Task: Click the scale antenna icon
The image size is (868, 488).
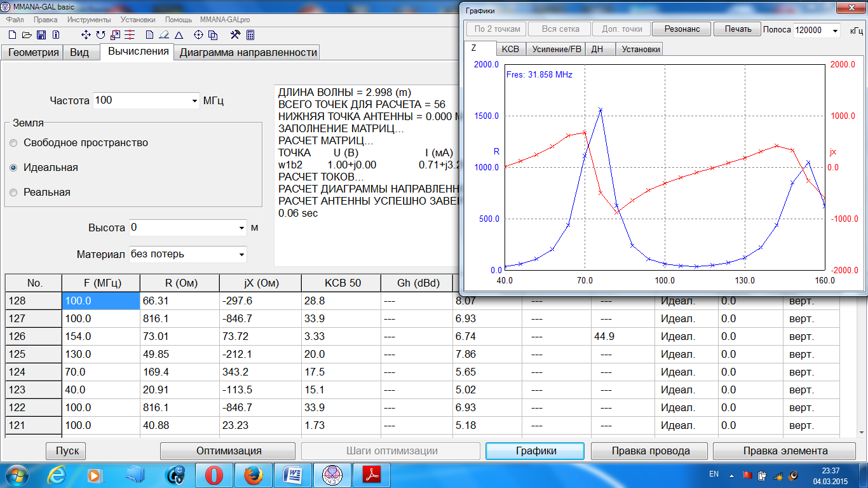Action: click(116, 35)
